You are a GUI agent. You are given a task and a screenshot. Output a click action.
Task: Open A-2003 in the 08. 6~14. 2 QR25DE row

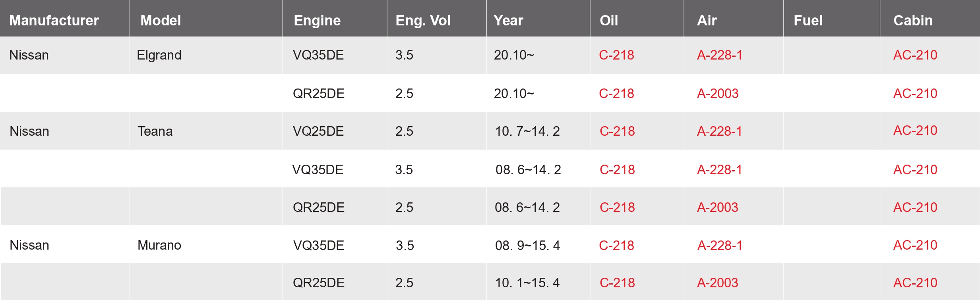[718, 207]
